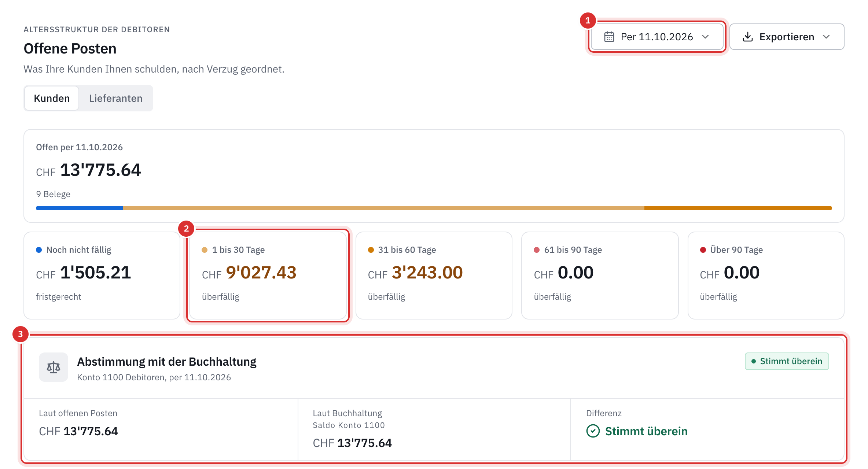The width and height of the screenshot is (868, 469).
Task: Click the Stimmt überein status badge
Action: (x=787, y=361)
